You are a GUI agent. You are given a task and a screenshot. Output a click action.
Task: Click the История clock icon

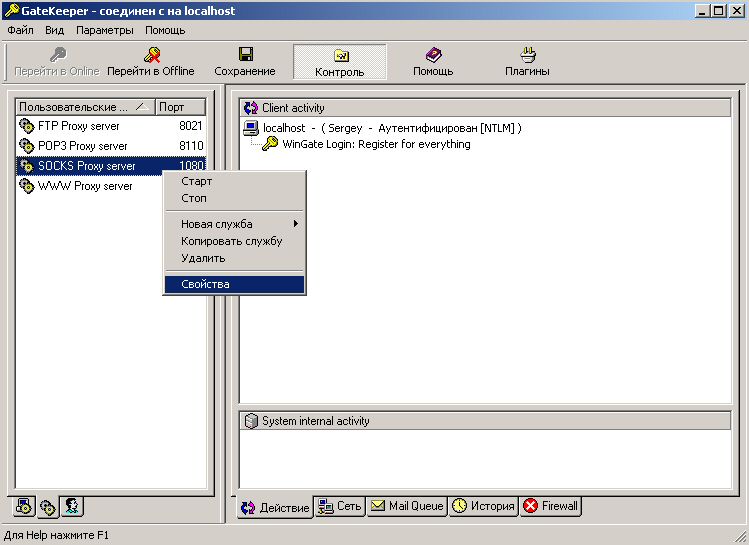[x=459, y=505]
